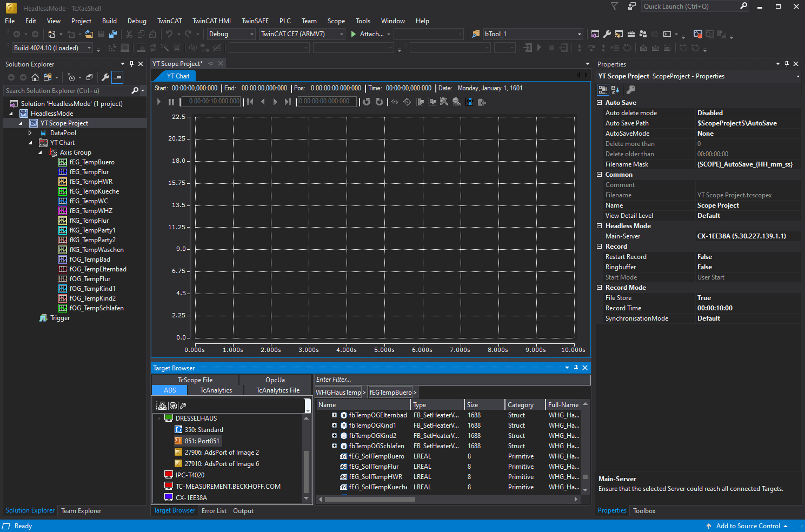Open Solution Explorer properties wrench icon

coord(105,77)
